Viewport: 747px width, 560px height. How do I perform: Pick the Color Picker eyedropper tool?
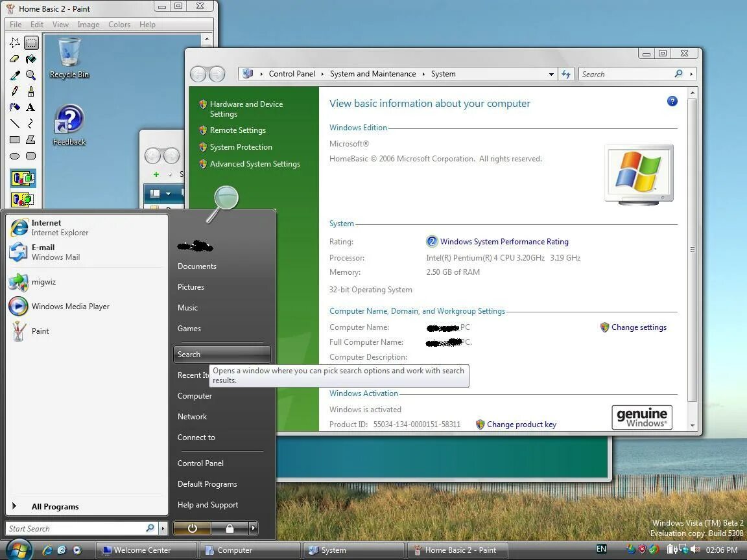coord(15,75)
